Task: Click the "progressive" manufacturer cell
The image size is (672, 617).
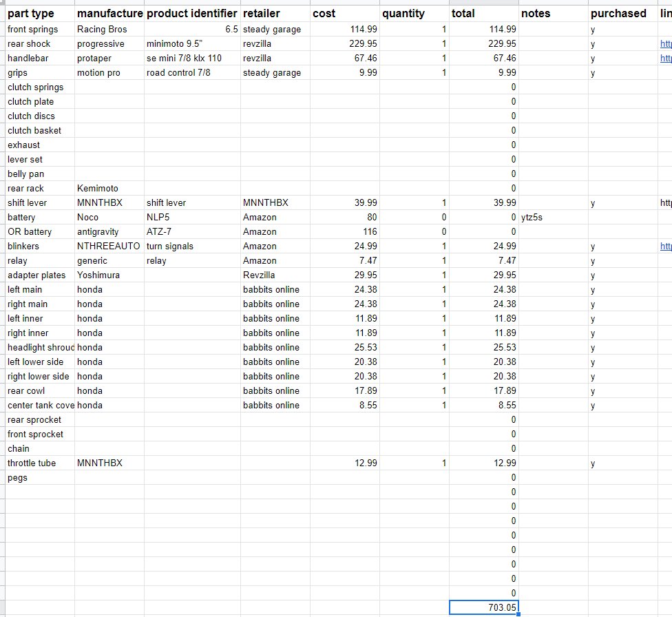Action: [109, 44]
